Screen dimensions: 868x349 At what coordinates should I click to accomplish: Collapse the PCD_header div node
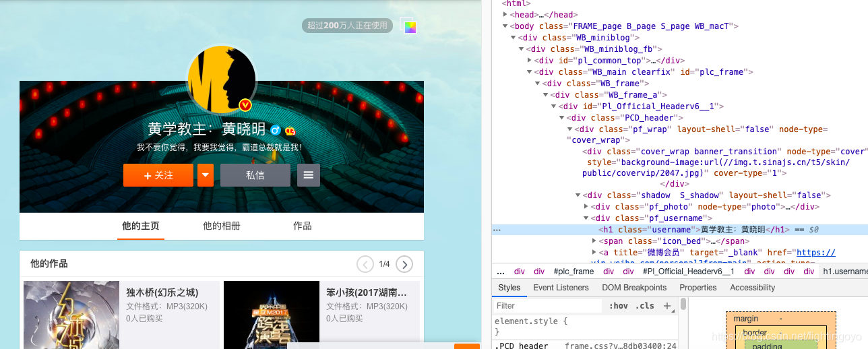tap(562, 118)
